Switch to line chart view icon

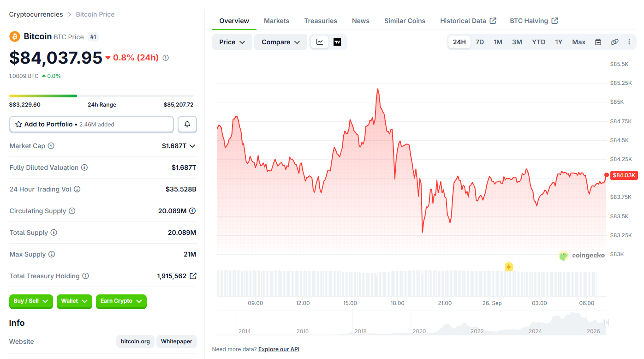(320, 42)
